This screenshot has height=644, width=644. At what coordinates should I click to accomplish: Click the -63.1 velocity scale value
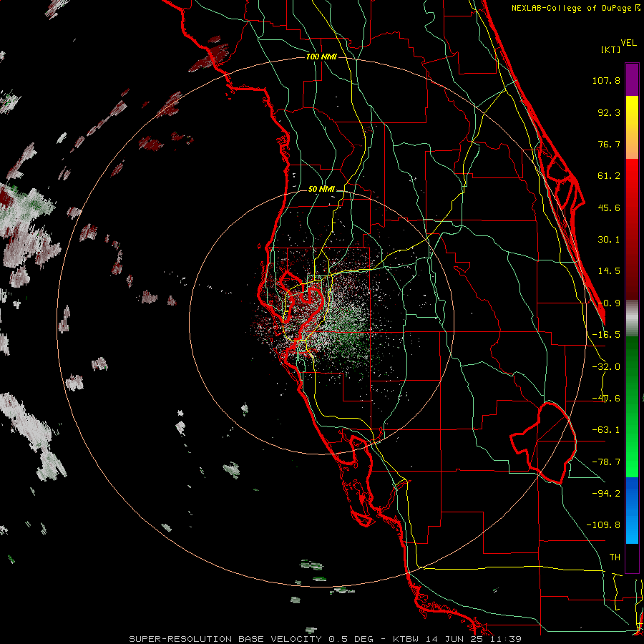tap(606, 430)
